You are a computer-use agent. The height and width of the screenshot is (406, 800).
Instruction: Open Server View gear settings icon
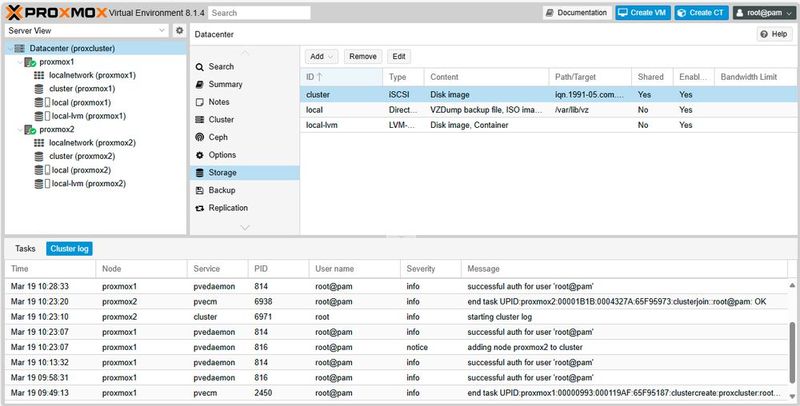(x=179, y=31)
